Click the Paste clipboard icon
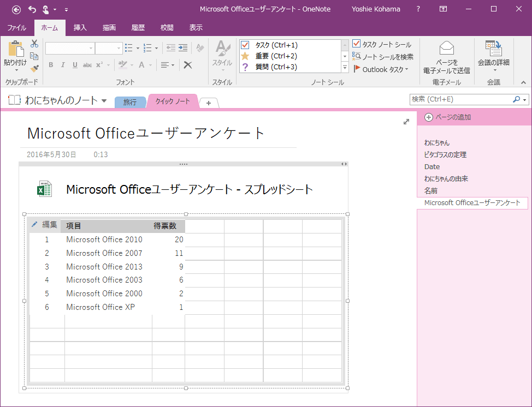This screenshot has width=532, height=407. [16, 49]
